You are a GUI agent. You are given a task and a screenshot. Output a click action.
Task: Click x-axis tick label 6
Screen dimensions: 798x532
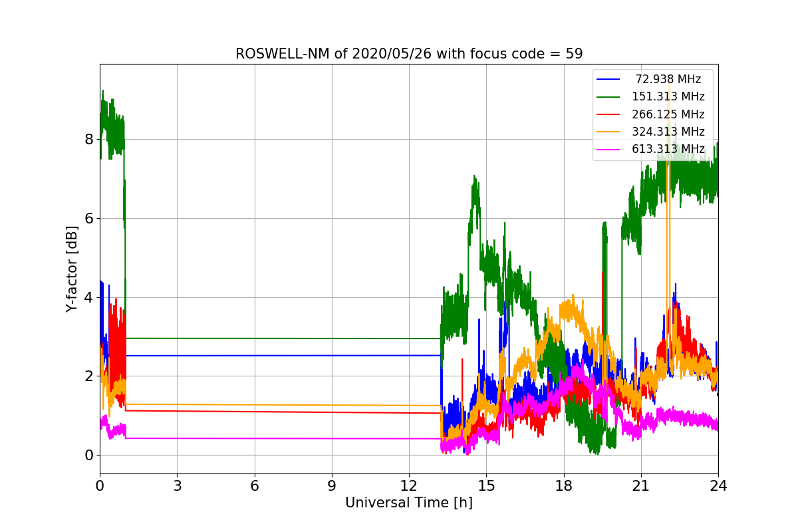click(255, 485)
